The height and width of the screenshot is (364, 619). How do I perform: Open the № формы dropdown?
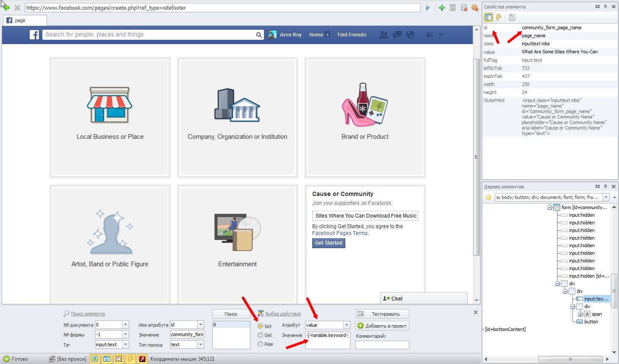125,334
